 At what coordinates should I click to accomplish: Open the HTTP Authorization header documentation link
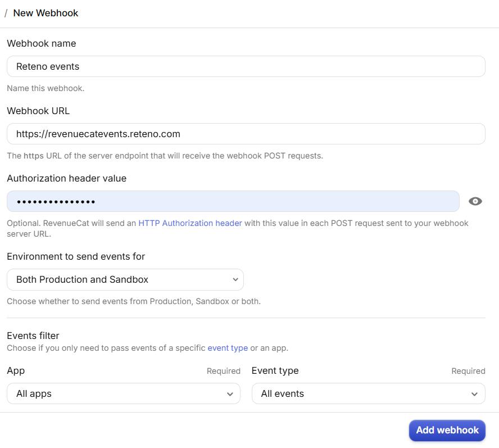(x=190, y=223)
